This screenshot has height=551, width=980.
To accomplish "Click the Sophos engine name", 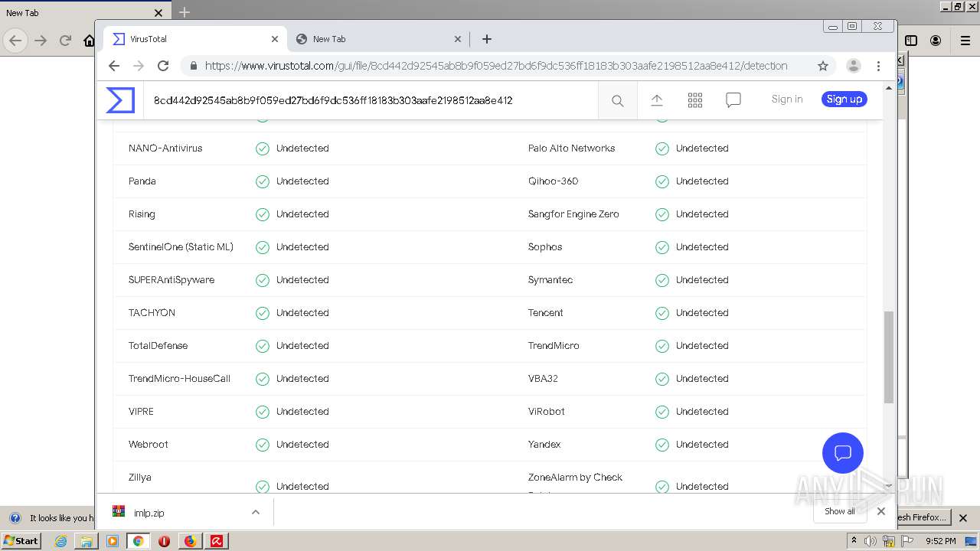I will coord(545,247).
